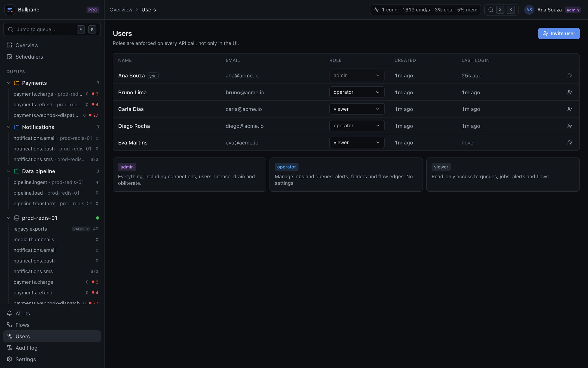Image resolution: width=588 pixels, height=368 pixels.
Task: Open pipeline.ingest queue
Action: 55,182
